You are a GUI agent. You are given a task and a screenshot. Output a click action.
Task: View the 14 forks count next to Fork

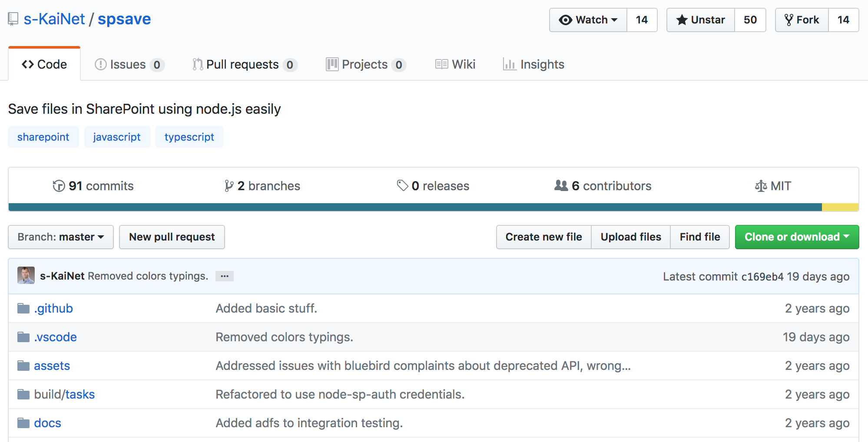(844, 20)
